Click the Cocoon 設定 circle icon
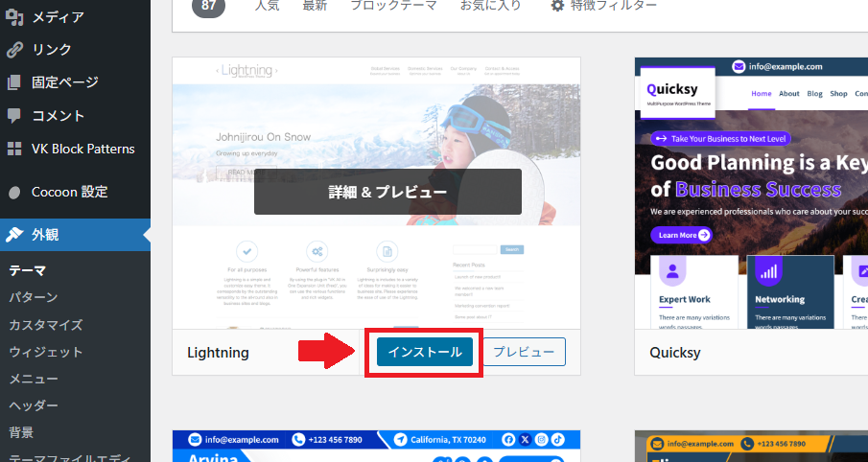 (14, 192)
